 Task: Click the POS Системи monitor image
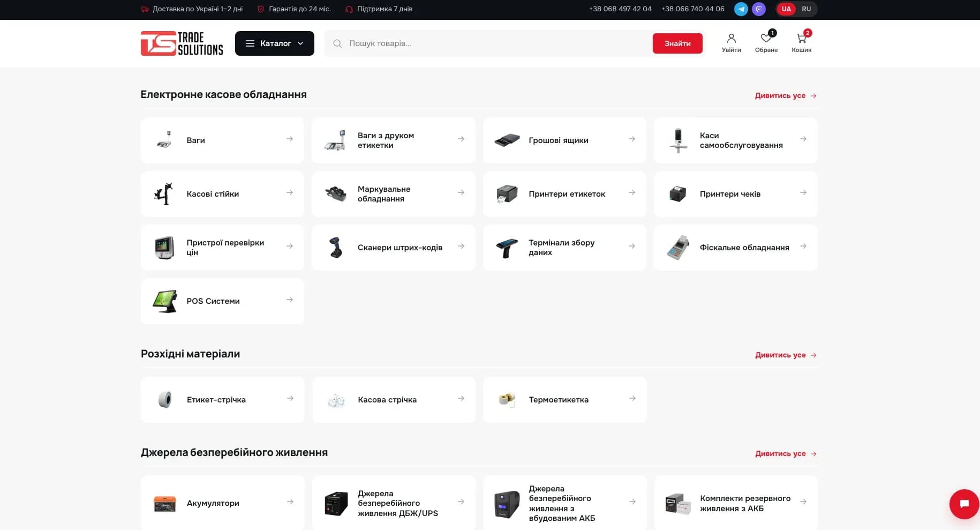165,301
